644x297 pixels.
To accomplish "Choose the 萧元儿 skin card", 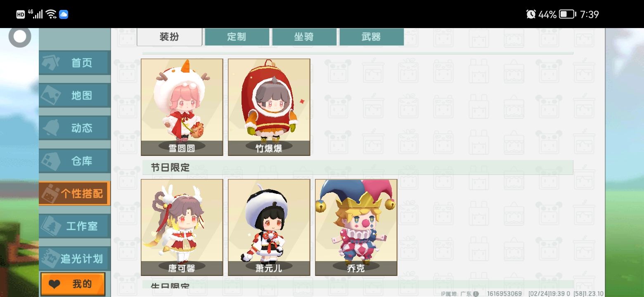I will click(x=269, y=227).
